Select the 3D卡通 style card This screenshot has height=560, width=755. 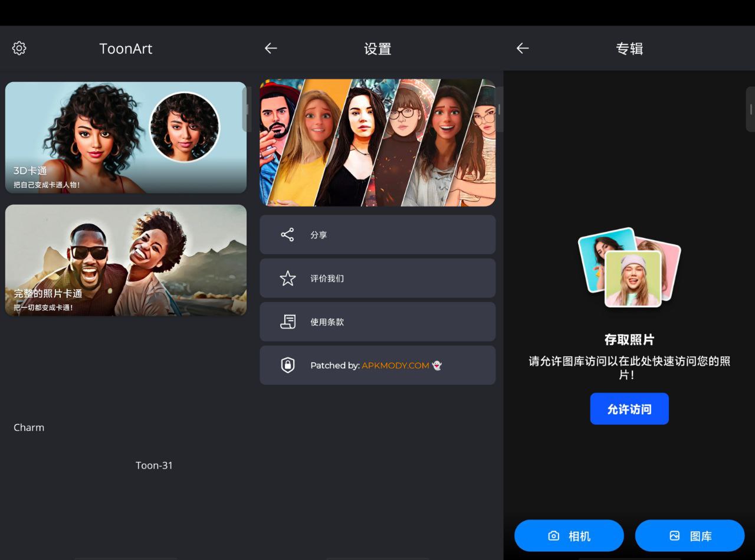[x=126, y=137]
